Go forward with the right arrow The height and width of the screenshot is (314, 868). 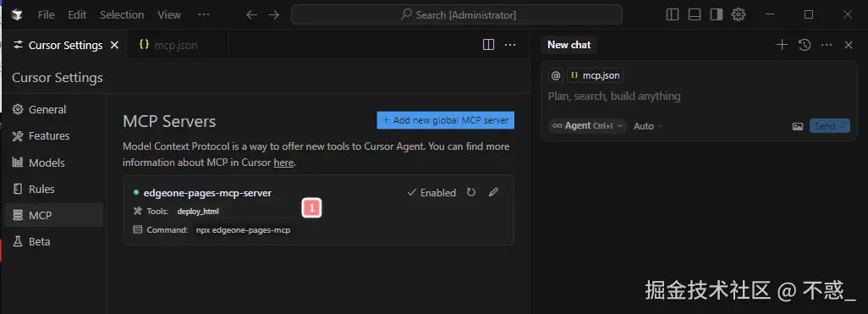(273, 15)
